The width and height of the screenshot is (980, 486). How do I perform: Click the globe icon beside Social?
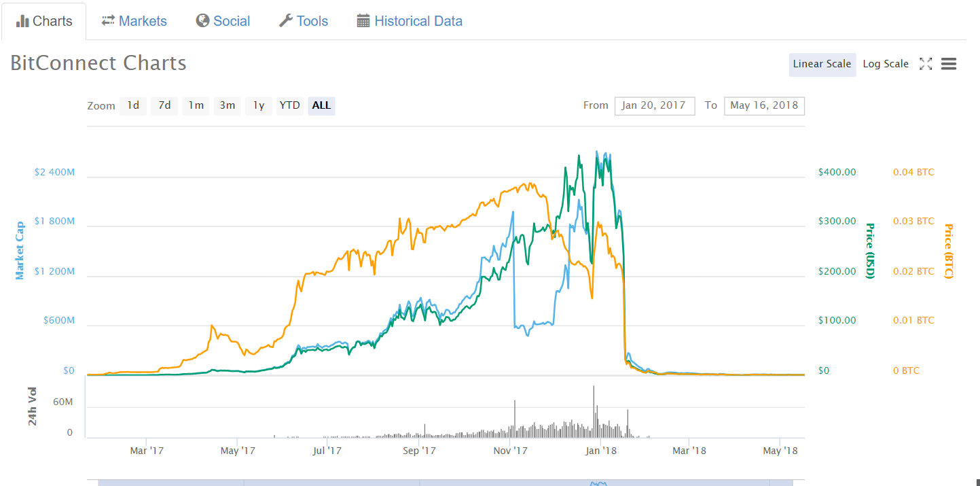point(202,21)
